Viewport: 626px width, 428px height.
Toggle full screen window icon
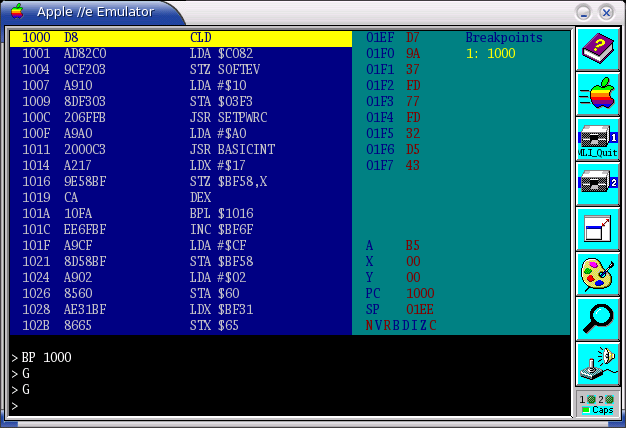[598, 229]
